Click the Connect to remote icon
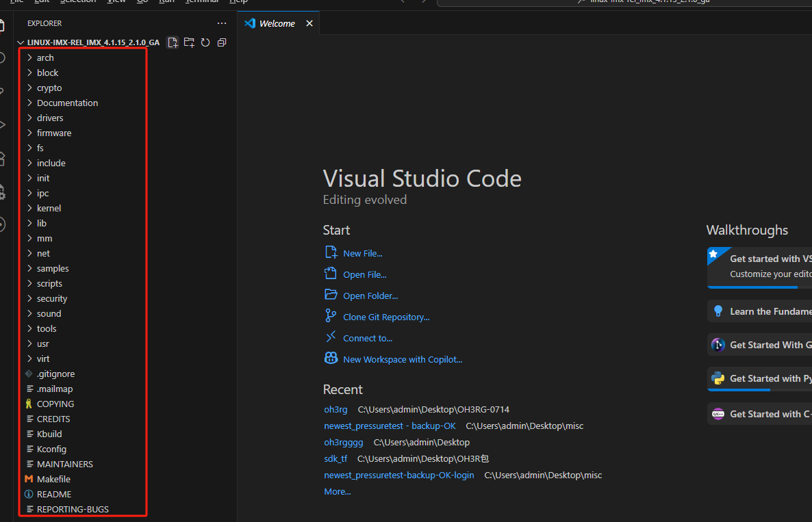 (331, 337)
